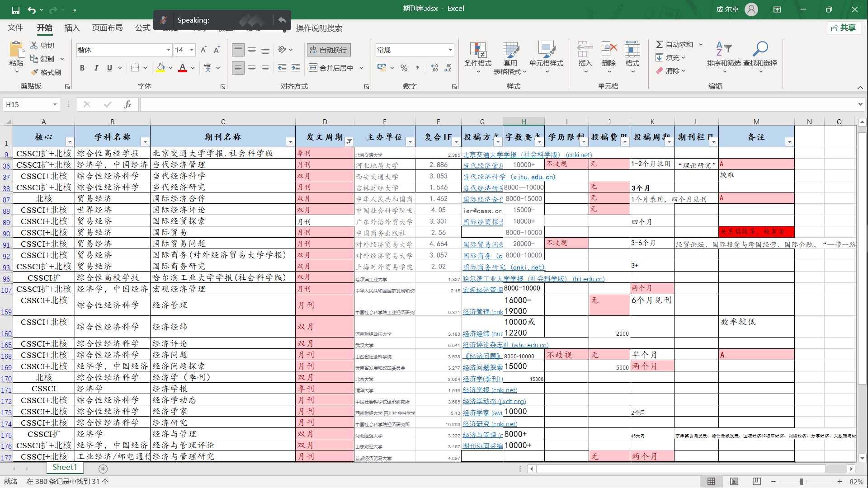This screenshot has width=868, height=488.
Task: Open the 插入 ribbon tab
Action: [72, 28]
